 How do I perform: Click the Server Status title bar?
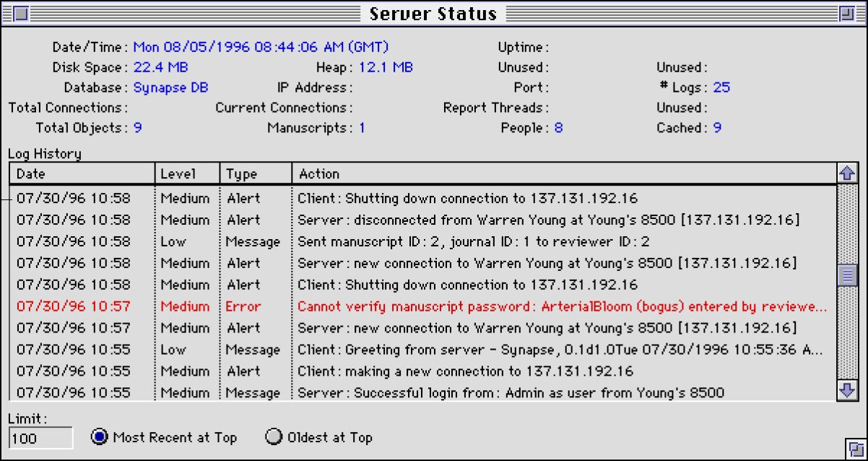coord(433,14)
